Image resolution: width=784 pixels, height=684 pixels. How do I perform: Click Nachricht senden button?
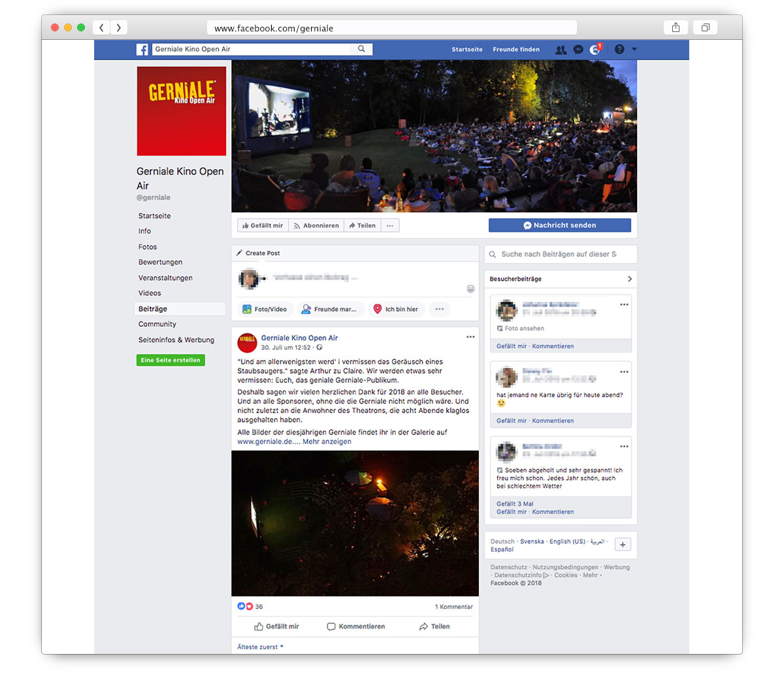click(560, 225)
